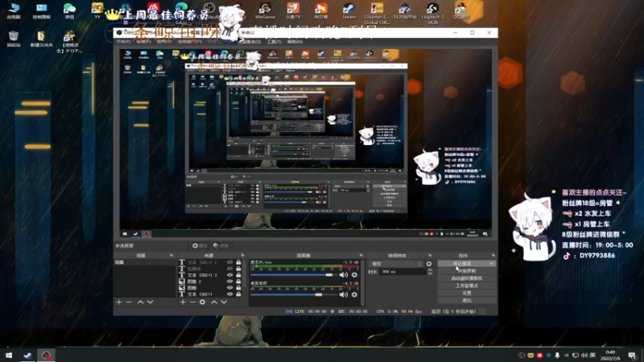This screenshot has width=644, height=362.
Task: Click transition duration 300 ms field
Action: (403, 272)
